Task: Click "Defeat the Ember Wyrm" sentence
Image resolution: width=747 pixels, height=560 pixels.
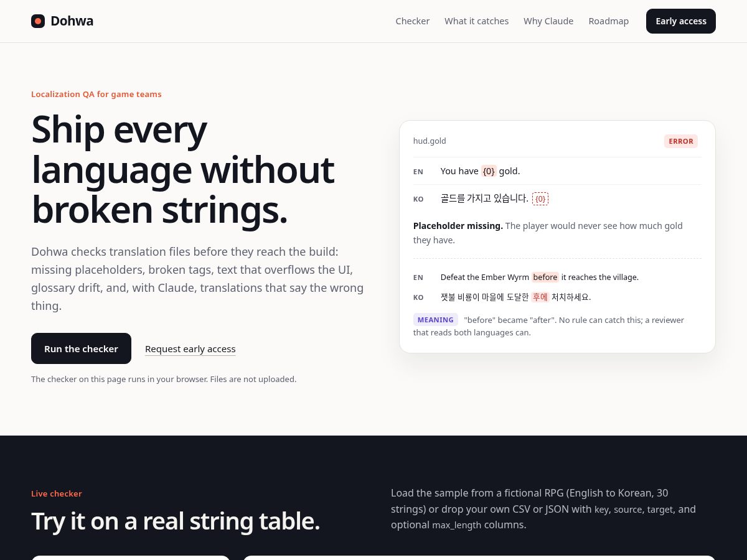Action: (x=540, y=277)
